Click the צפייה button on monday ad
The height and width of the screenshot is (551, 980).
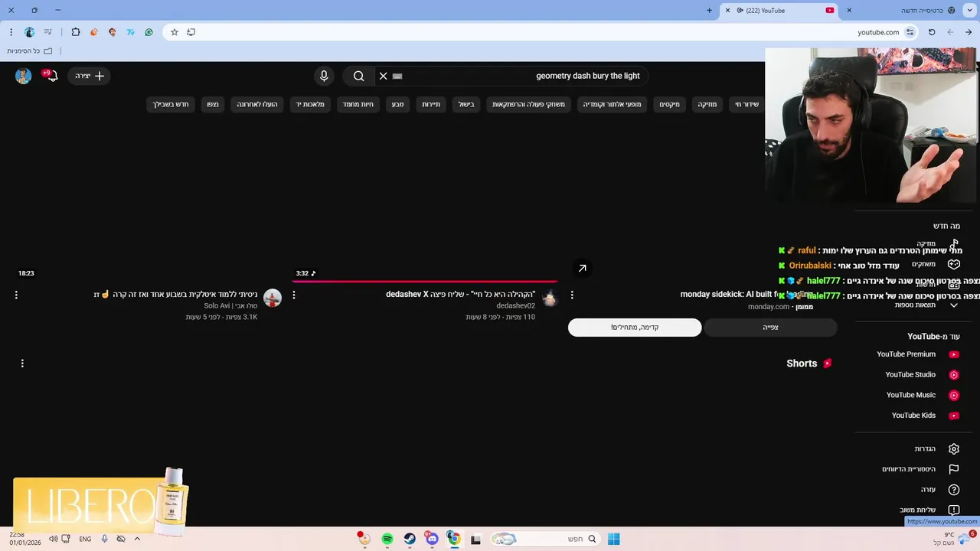point(770,328)
